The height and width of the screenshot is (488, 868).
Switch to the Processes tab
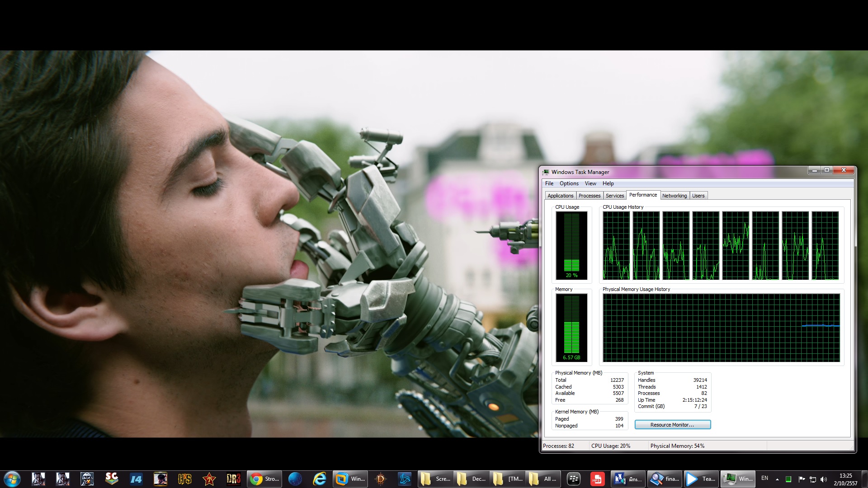point(589,196)
